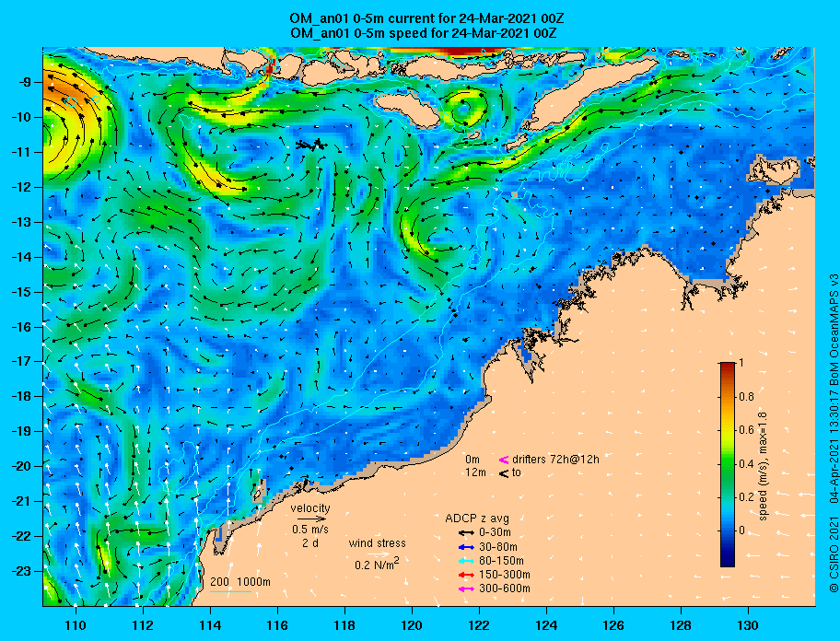Click the '-18' latitude axis label

pyautogui.click(x=22, y=397)
